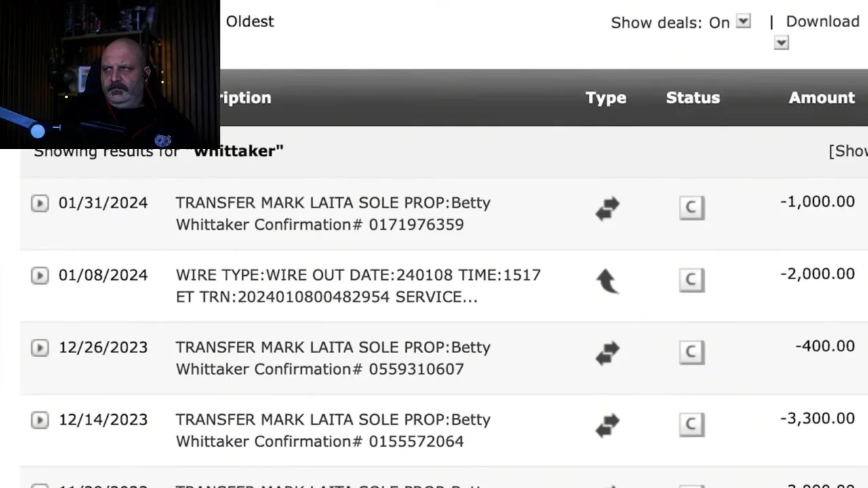Click cleared status icon for 12/26/2023 row
The height and width of the screenshot is (488, 868).
coord(692,352)
